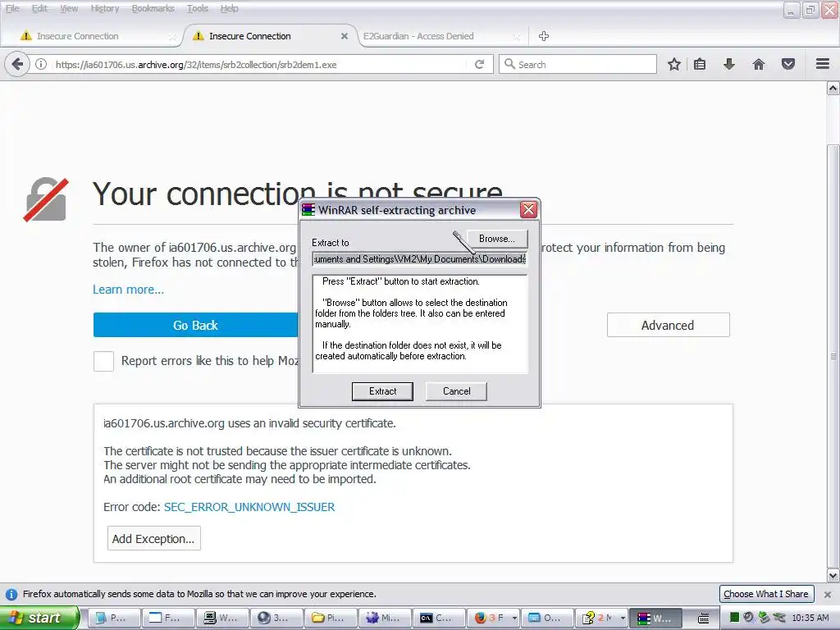Follow the Learn more... link
Image resolution: width=840 pixels, height=630 pixels.
[129, 290]
